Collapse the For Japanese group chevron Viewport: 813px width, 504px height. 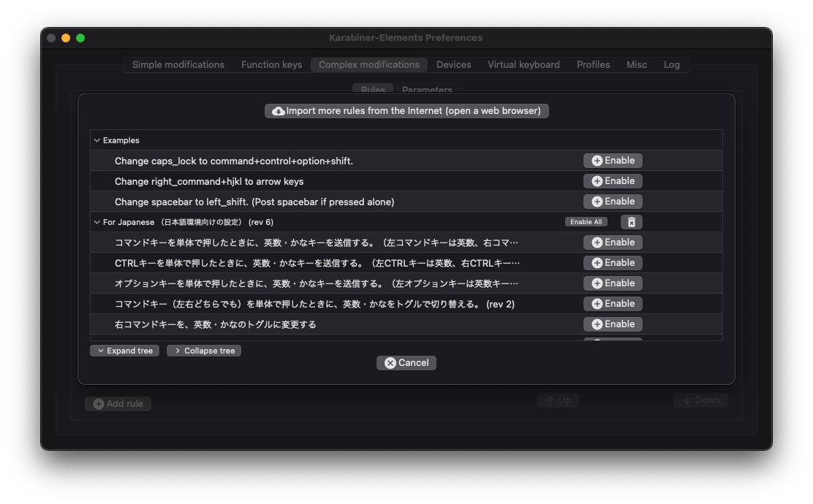[x=97, y=222]
